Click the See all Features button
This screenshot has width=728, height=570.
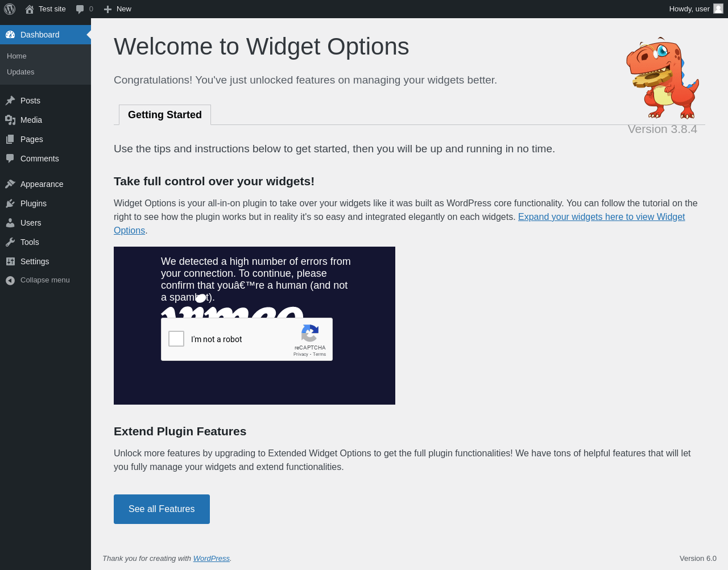[x=162, y=509]
